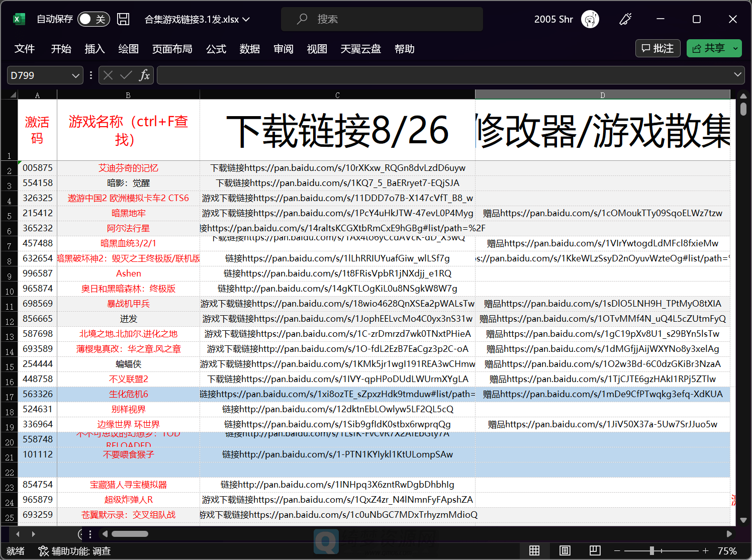Viewport: 752px width, 560px height.
Task: Click the Excel app icon in title bar
Action: [19, 19]
